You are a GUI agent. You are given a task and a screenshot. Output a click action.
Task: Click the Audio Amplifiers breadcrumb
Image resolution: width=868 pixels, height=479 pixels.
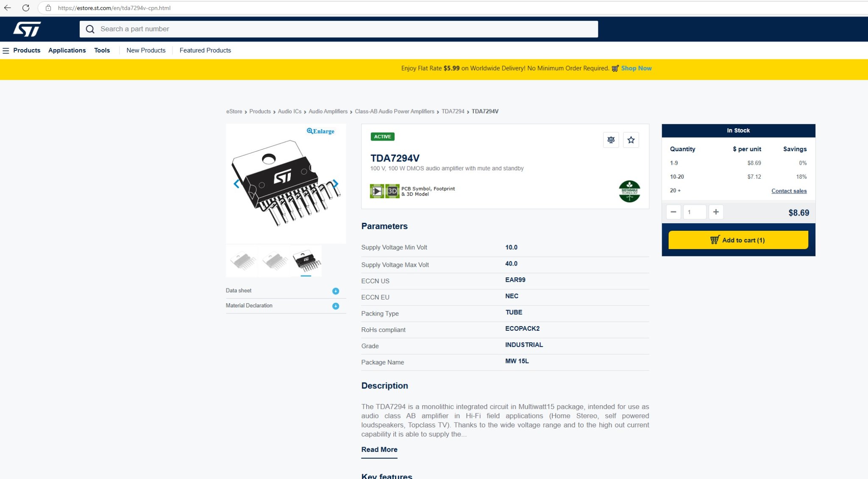click(328, 111)
